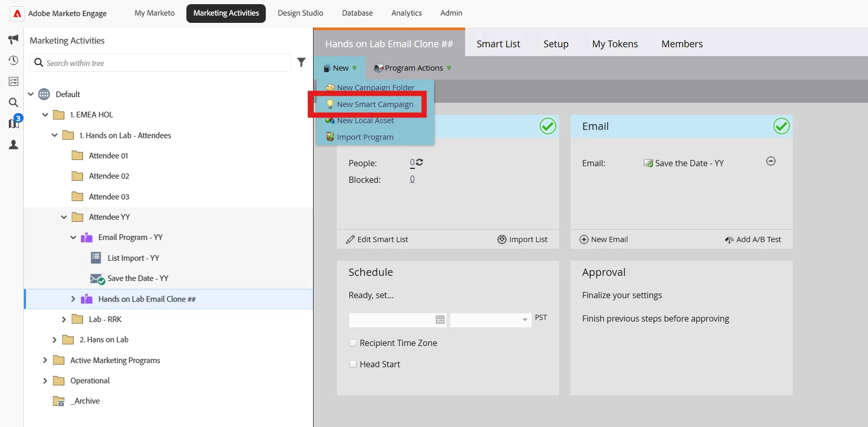
Task: Refresh the People count
Action: click(x=419, y=162)
